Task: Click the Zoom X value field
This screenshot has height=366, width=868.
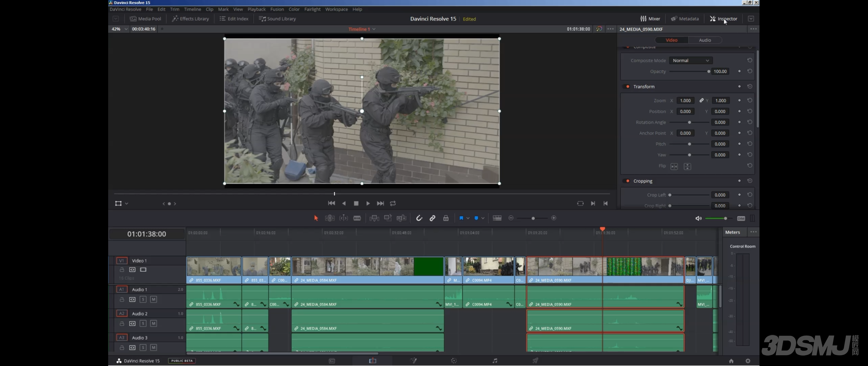Action: (685, 101)
